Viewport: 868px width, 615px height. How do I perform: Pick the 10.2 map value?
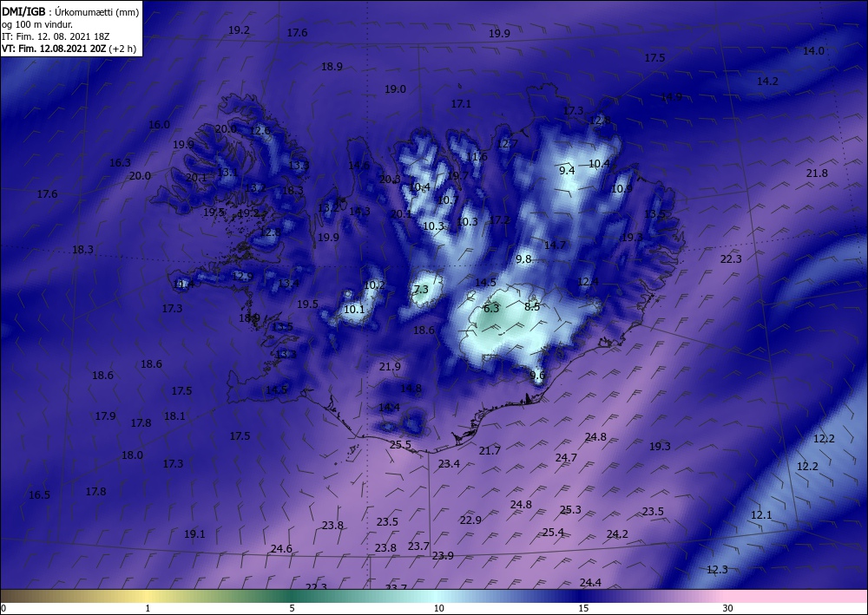pos(375,285)
